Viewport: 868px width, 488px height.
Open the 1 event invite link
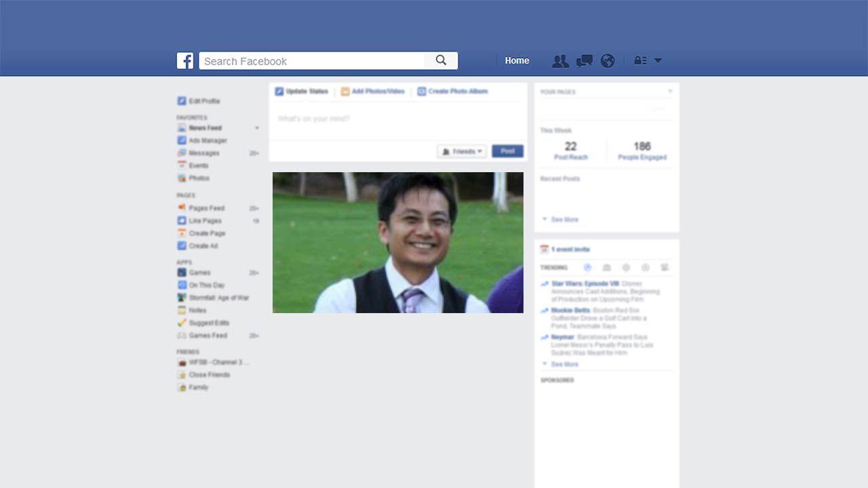(x=570, y=249)
